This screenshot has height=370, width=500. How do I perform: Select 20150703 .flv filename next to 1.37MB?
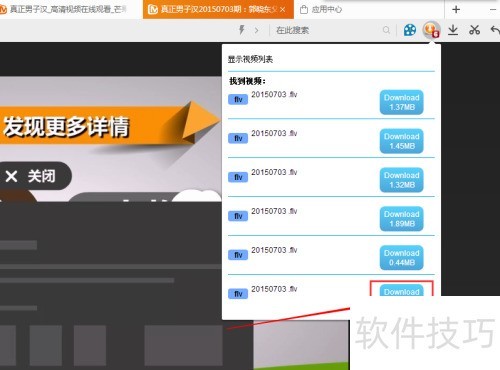coord(274,94)
